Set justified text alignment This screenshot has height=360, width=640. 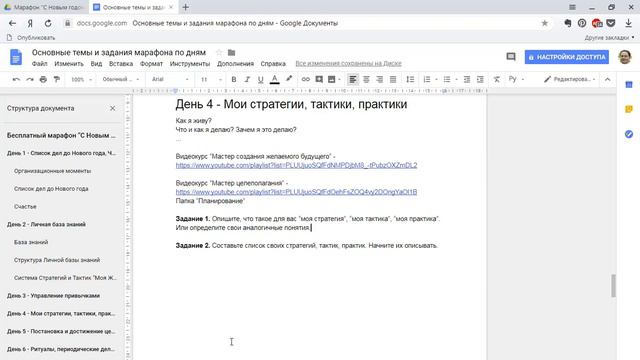(x=393, y=79)
